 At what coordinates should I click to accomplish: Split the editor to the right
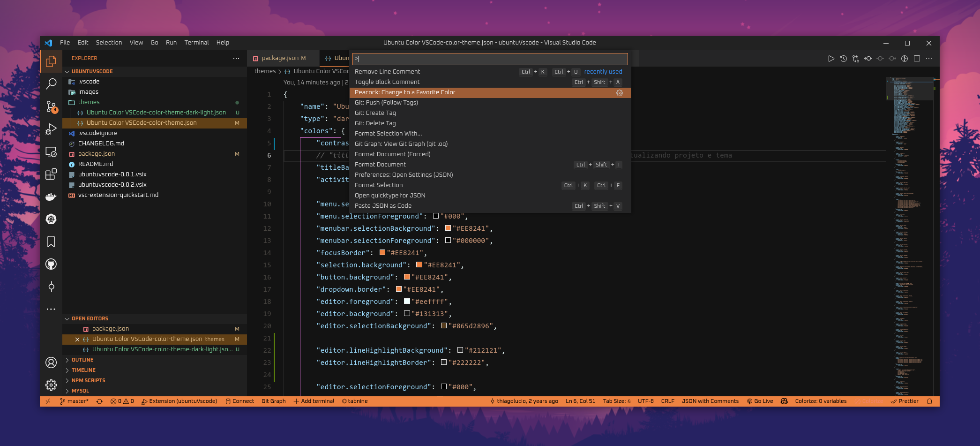tap(917, 59)
